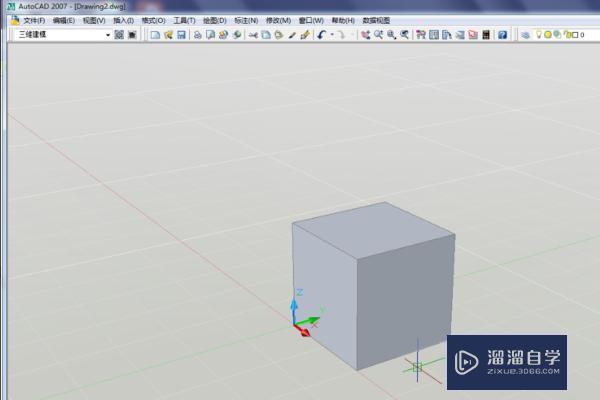Click the UCS axis icon at cube corner
Screen dimensions: 600x400
308,314
